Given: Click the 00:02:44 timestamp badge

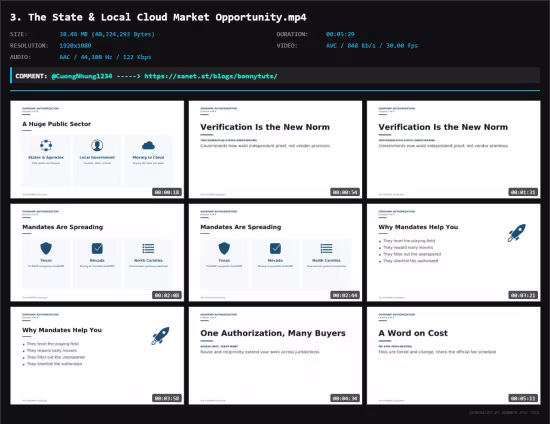Looking at the screenshot, I should 345,295.
